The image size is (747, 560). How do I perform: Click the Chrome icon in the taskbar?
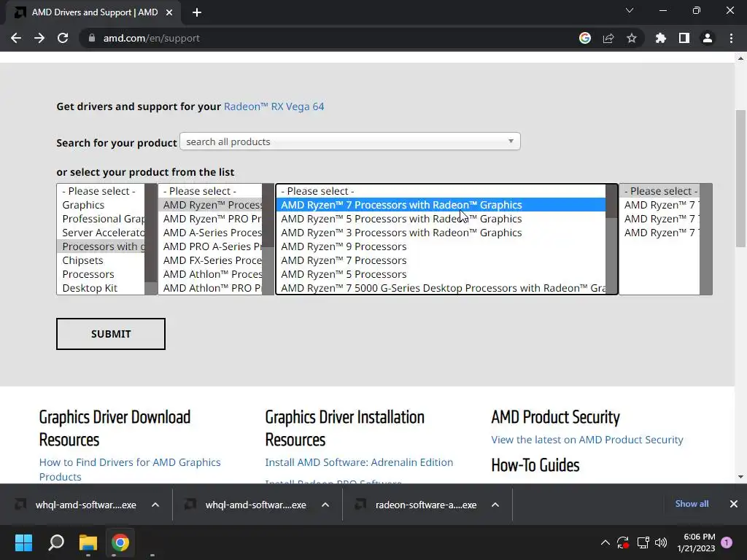tap(120, 542)
